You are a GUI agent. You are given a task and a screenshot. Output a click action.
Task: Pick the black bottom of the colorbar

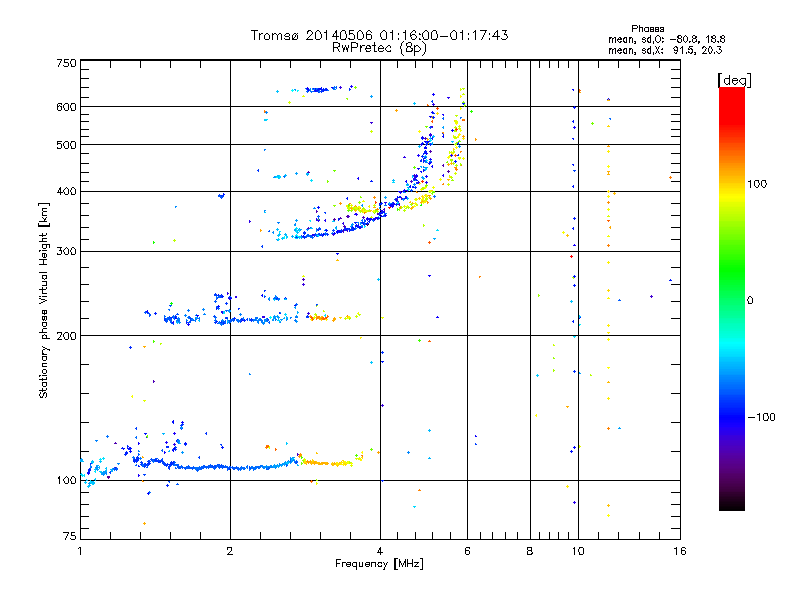(732, 503)
